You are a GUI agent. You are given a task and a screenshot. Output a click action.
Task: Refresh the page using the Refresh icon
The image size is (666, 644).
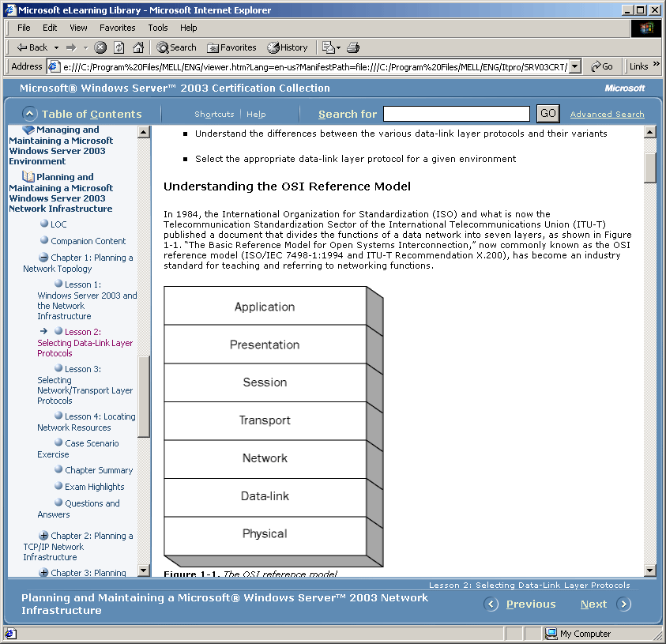119,47
